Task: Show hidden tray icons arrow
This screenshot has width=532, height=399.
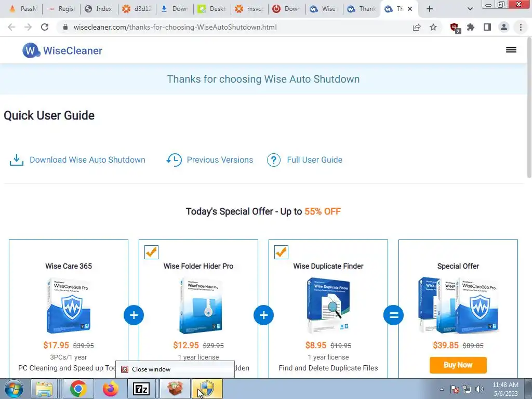Action: click(442, 389)
